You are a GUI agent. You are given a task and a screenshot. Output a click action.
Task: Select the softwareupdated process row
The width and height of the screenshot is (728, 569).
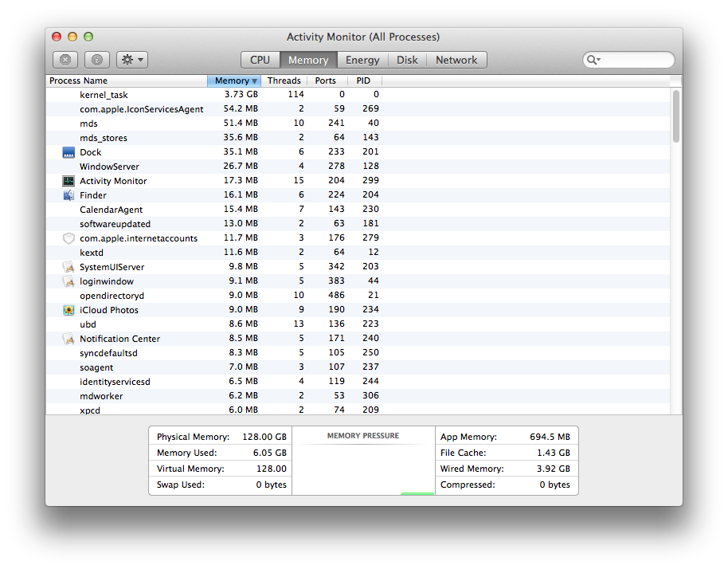358,224
